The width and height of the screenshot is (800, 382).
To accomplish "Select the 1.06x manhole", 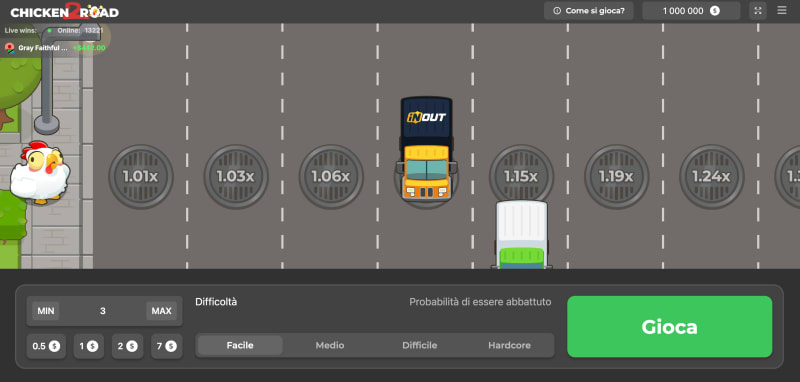I will (x=331, y=176).
